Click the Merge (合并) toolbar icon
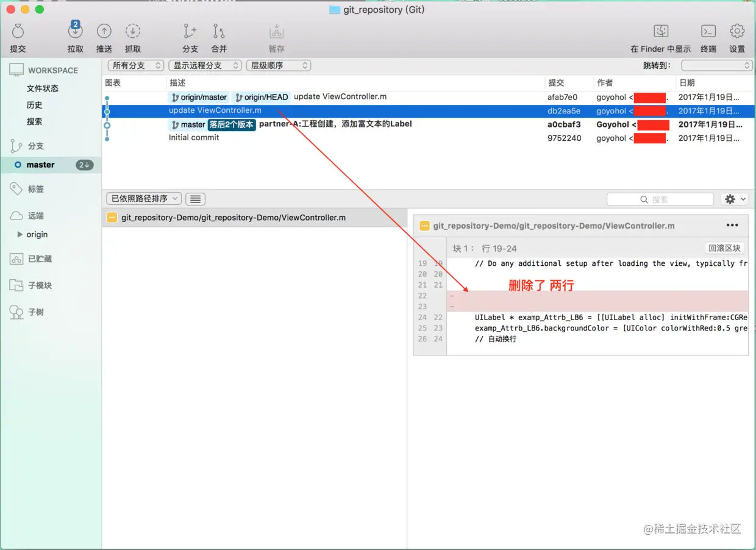Image resolution: width=756 pixels, height=550 pixels. click(219, 31)
